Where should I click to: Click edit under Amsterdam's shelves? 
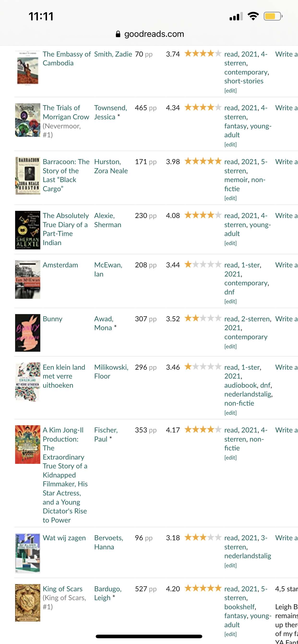click(x=230, y=301)
